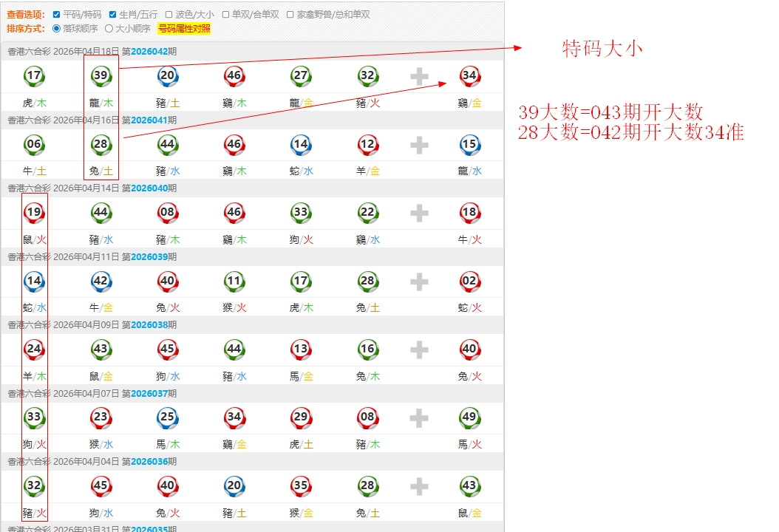
Task: Click red special ball 34 in period 2026042
Action: pos(469,76)
